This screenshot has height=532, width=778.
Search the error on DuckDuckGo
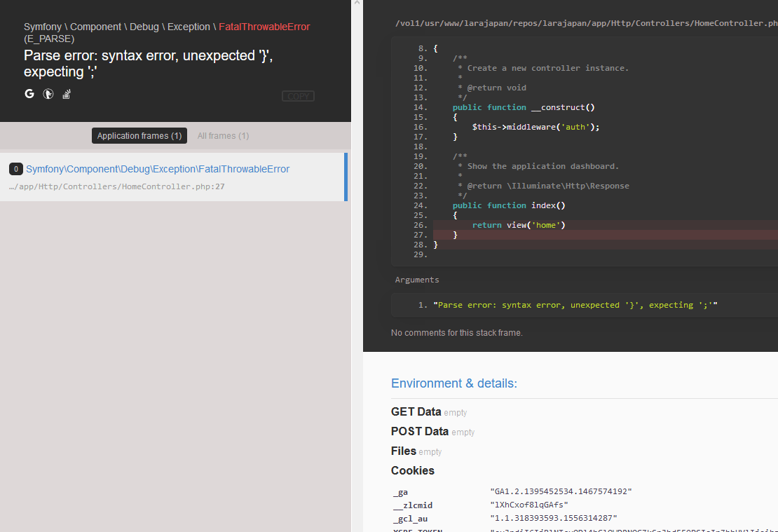[x=48, y=94]
